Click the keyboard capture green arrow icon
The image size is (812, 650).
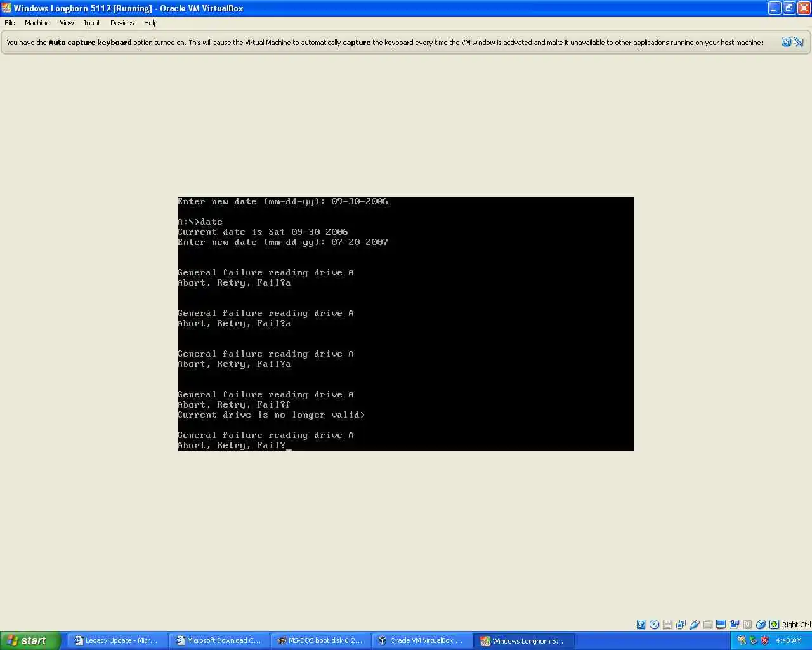[x=774, y=625]
